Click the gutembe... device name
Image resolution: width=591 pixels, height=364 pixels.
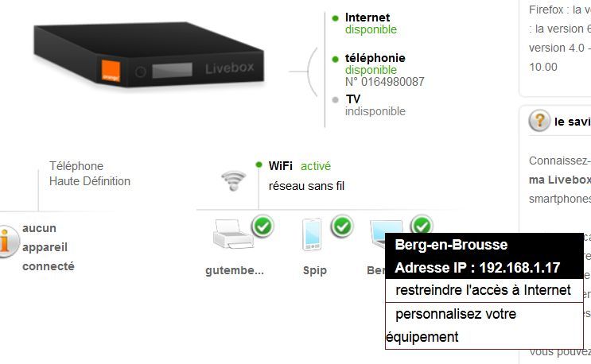pyautogui.click(x=235, y=270)
